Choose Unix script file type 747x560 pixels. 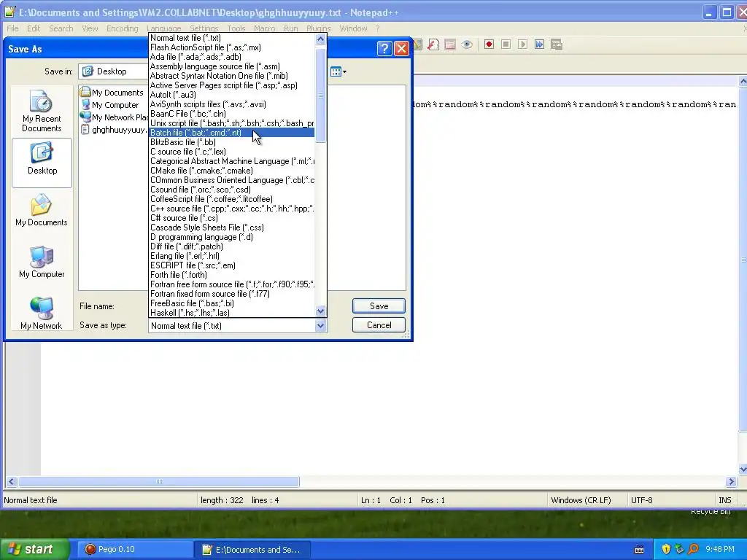[232, 123]
